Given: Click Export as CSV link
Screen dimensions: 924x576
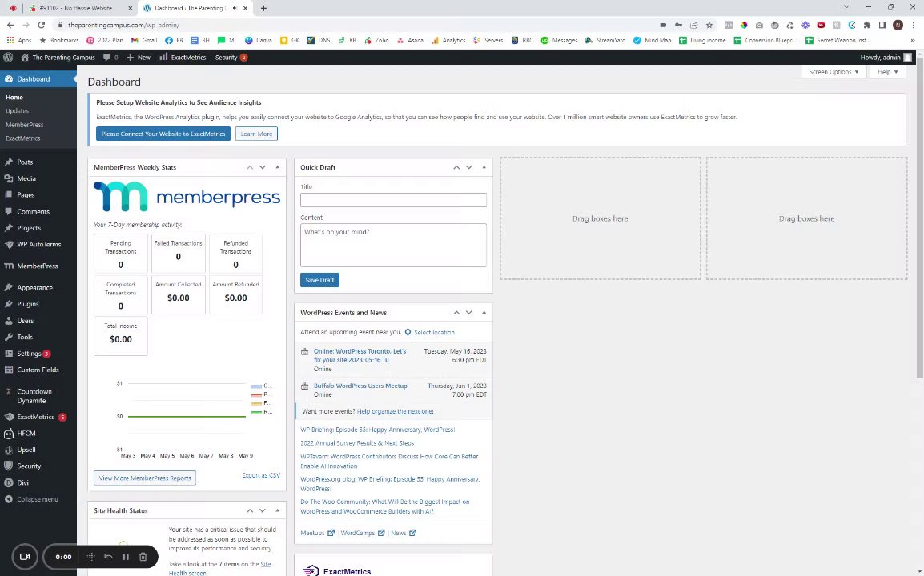Looking at the screenshot, I should (x=261, y=475).
